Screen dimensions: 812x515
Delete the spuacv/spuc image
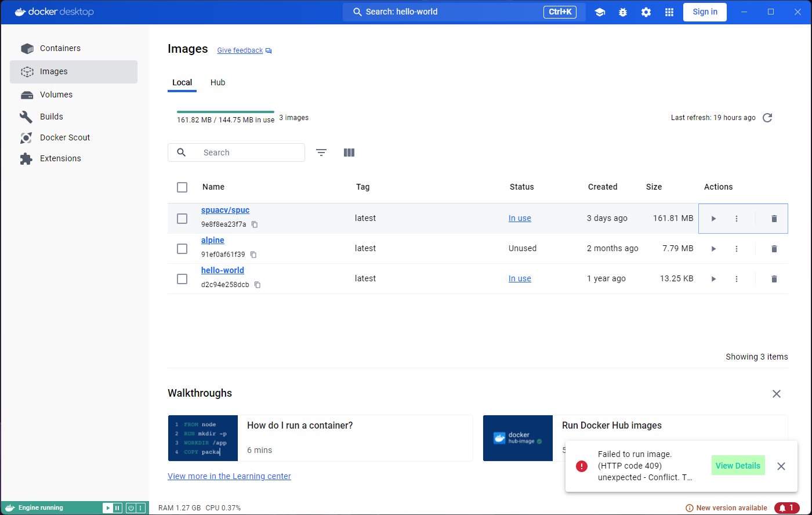(774, 219)
